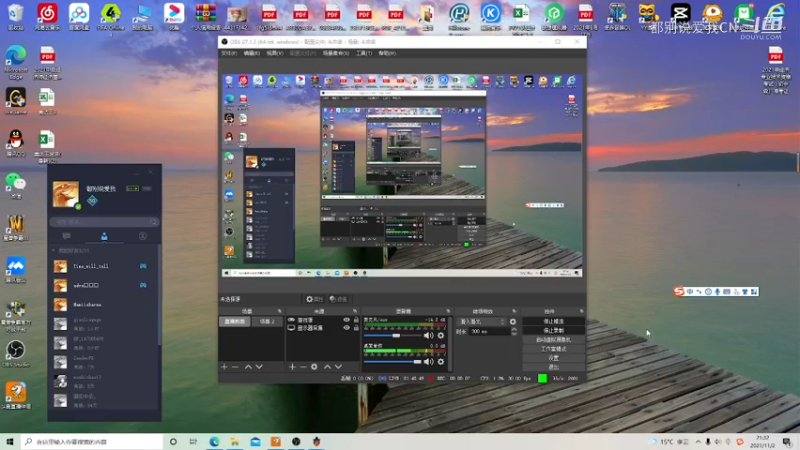Open WinRAR desktop icon
This screenshot has height=450, width=800.
click(205, 17)
